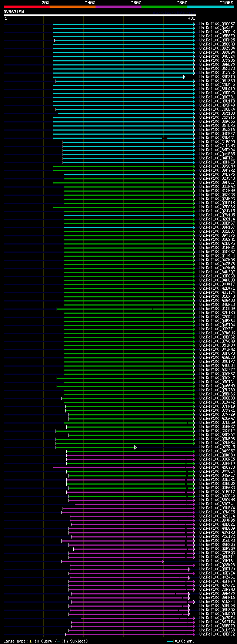The image size is (237, 644).
Task: Click the UniRef100_C5XGI2 label
Action: pos(217,431)
